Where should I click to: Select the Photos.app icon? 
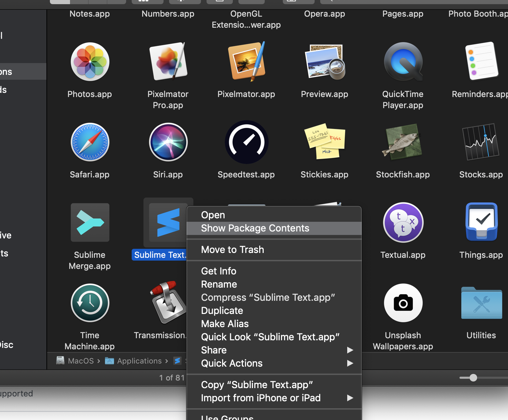[90, 62]
